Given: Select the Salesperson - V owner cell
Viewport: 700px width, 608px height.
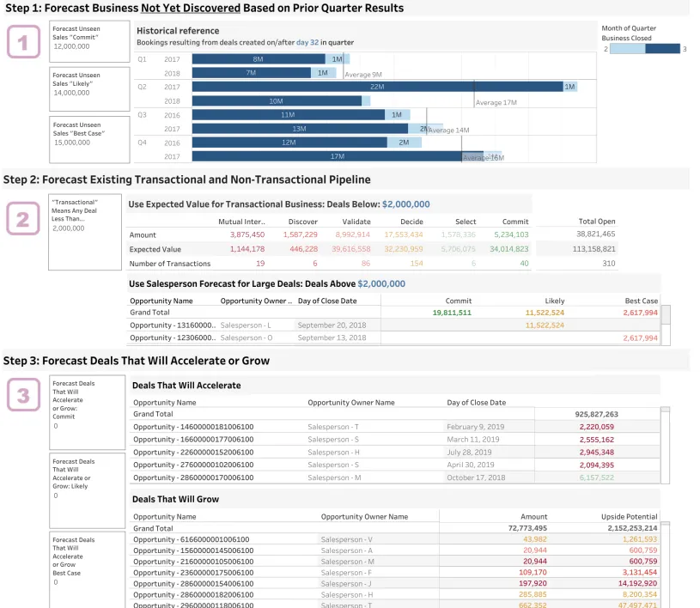Looking at the screenshot, I should coord(346,539).
